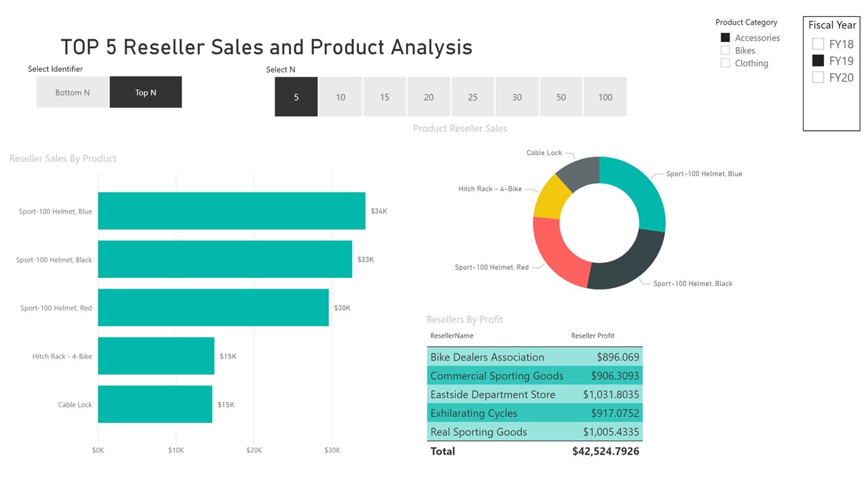Select the Top N identifier button

tap(146, 92)
